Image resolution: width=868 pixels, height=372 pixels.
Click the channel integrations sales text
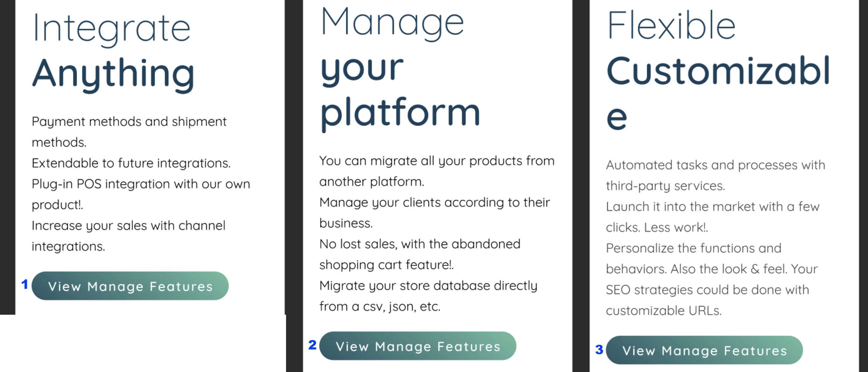click(x=128, y=236)
